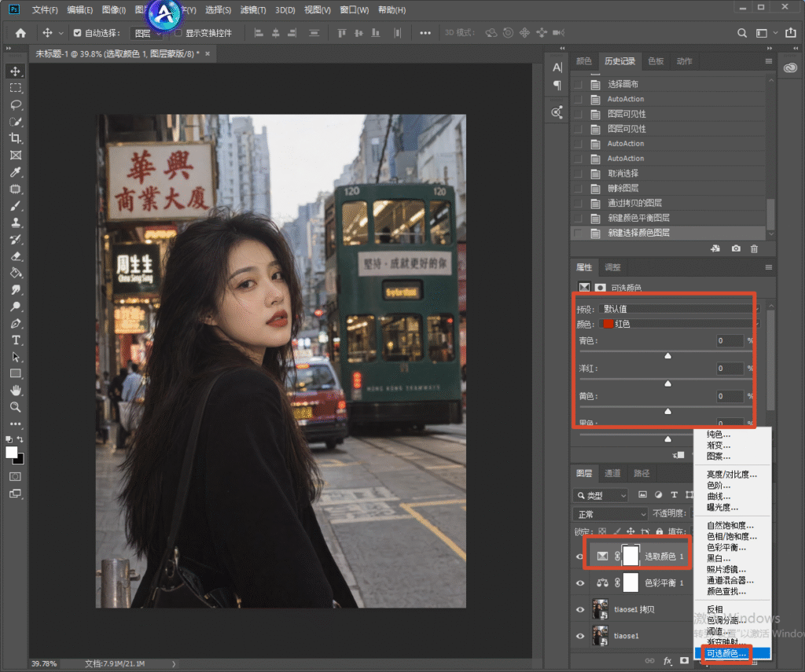This screenshot has height=672, width=805.
Task: Create new snapshot with camera icon
Action: pyautogui.click(x=736, y=248)
